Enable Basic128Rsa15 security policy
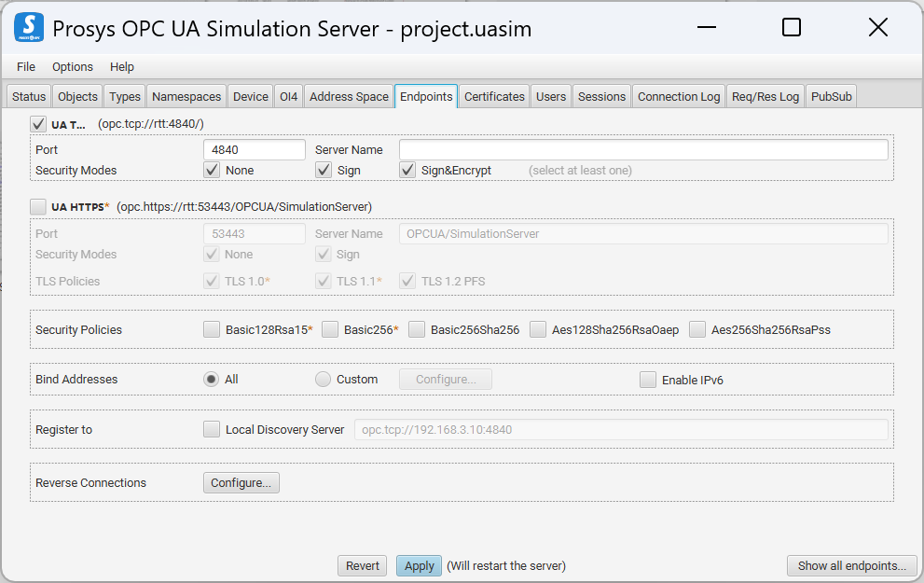924x583 pixels. point(212,329)
